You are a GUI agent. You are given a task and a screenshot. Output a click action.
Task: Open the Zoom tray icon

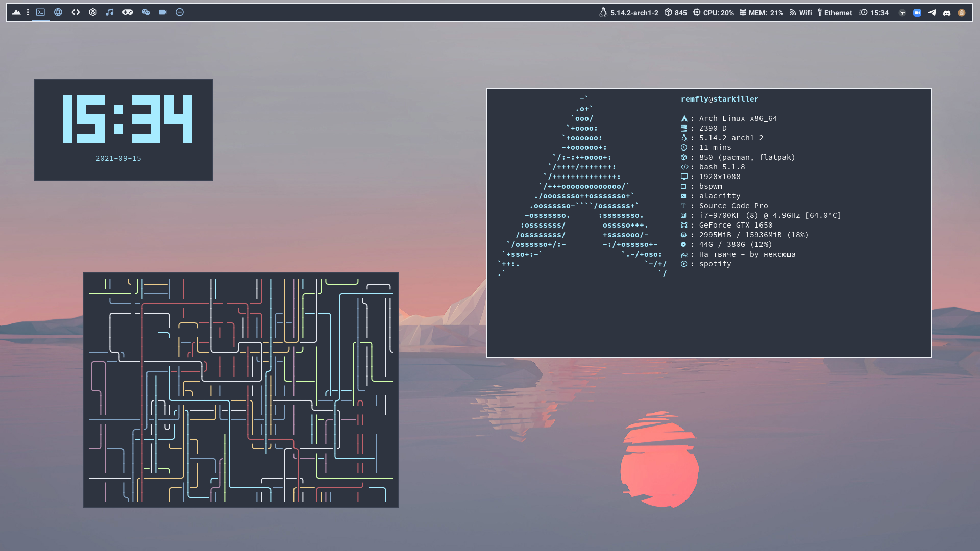[x=917, y=13]
